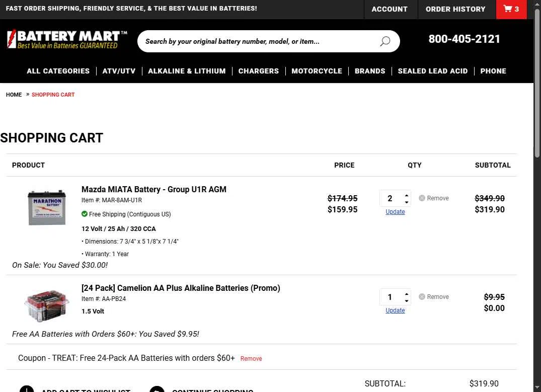Image resolution: width=541 pixels, height=392 pixels.
Task: Go to Chargers category
Action: coord(259,71)
